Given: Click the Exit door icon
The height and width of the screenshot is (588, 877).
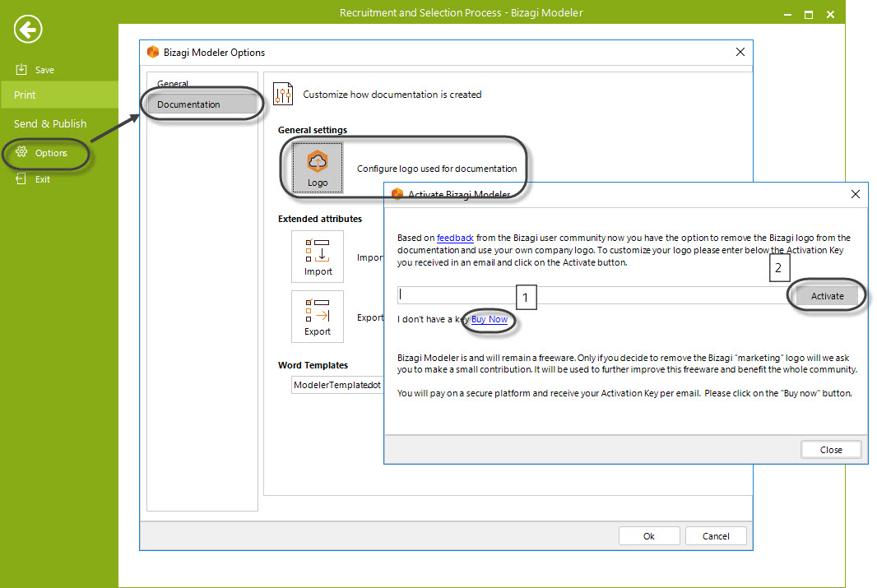Looking at the screenshot, I should point(21,178).
